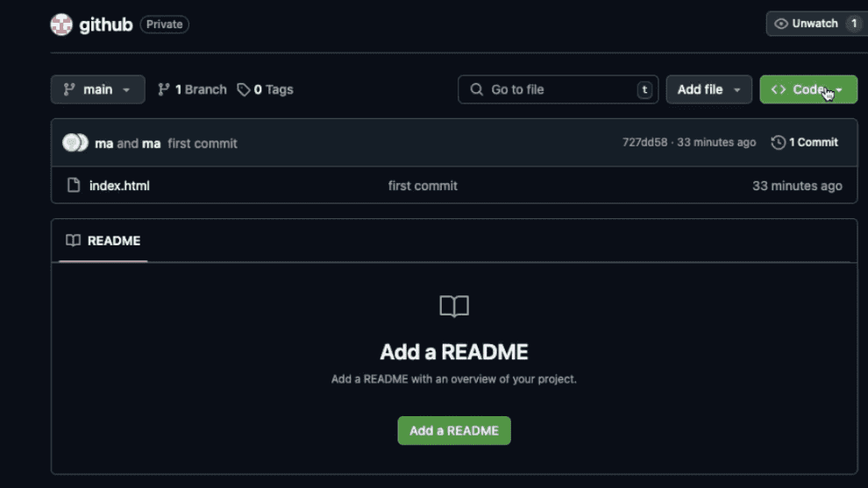Click the Go to file search field
Screen dimensions: 868x488
[558, 89]
